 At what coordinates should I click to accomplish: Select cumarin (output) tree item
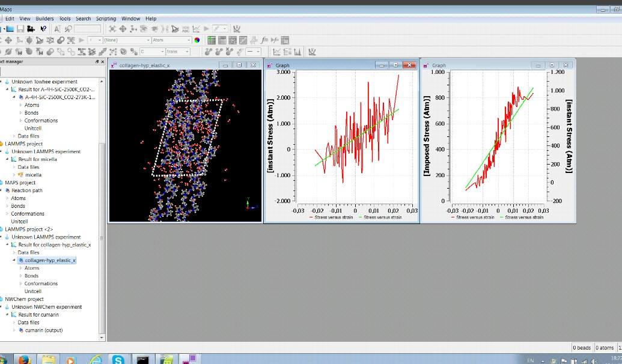(x=43, y=330)
